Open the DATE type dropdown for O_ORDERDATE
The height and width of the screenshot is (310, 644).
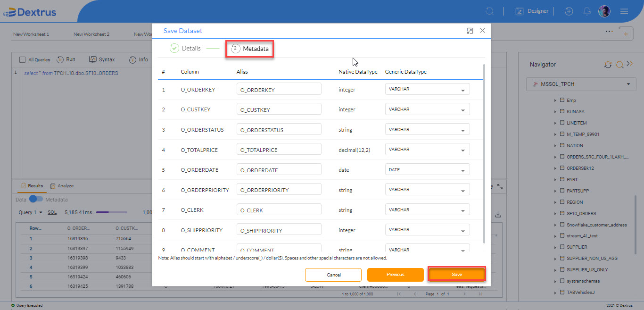tap(427, 169)
